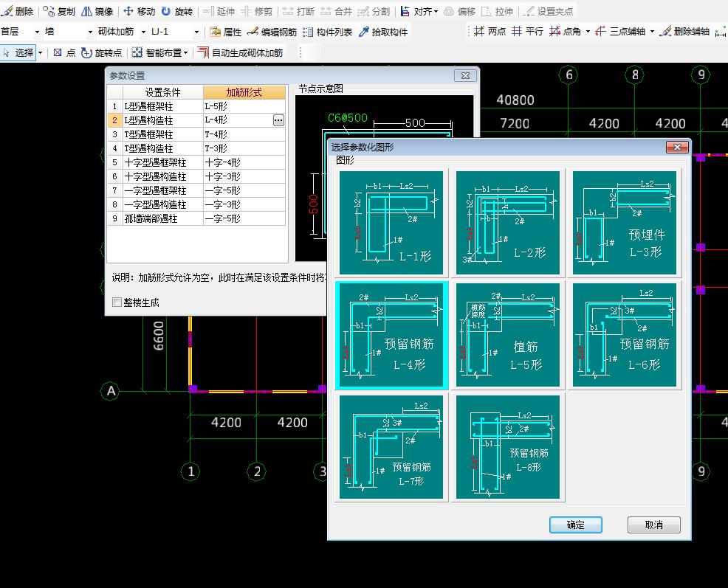
Task: Click the 分割 (Split) tool
Action: 374,11
